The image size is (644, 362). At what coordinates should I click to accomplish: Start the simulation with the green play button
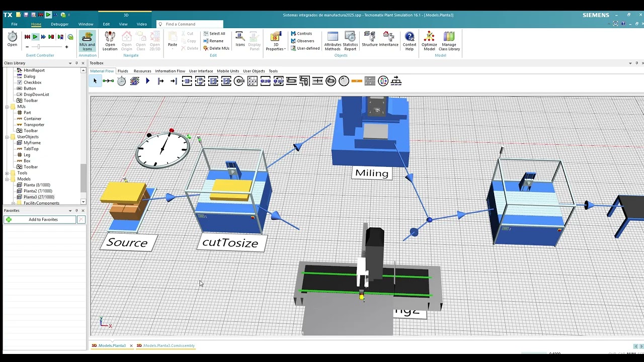click(x=35, y=37)
